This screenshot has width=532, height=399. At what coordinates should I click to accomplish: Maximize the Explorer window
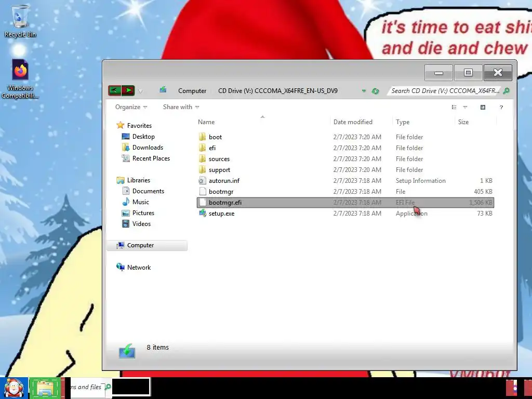(468, 73)
